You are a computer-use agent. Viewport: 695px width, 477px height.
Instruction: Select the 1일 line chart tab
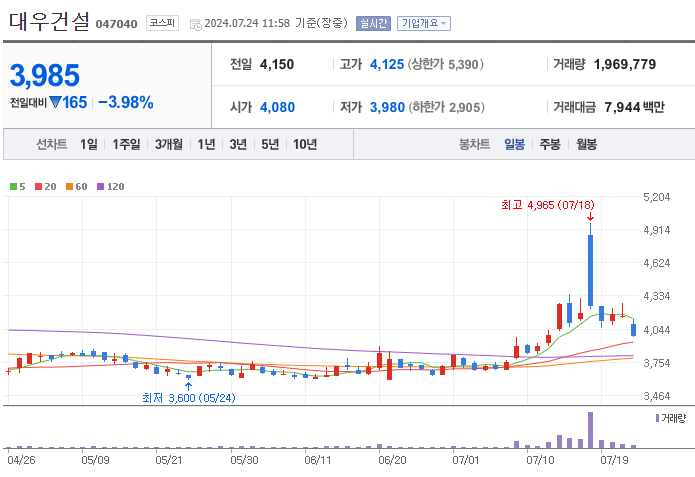click(x=89, y=144)
